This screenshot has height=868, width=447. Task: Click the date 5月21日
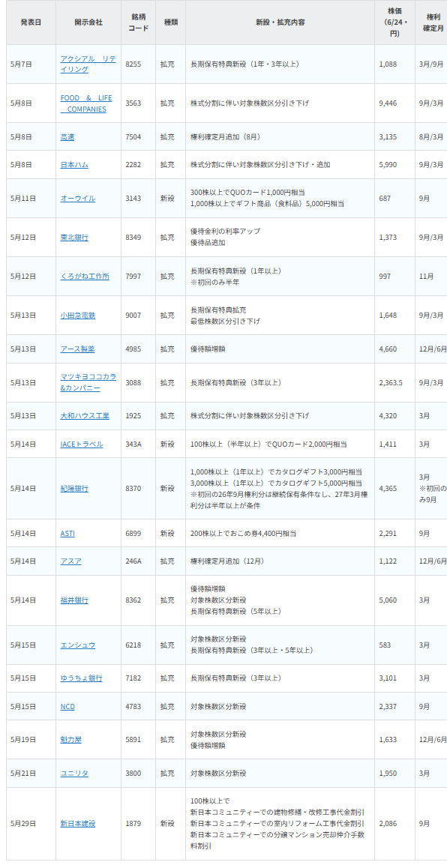tap(22, 774)
